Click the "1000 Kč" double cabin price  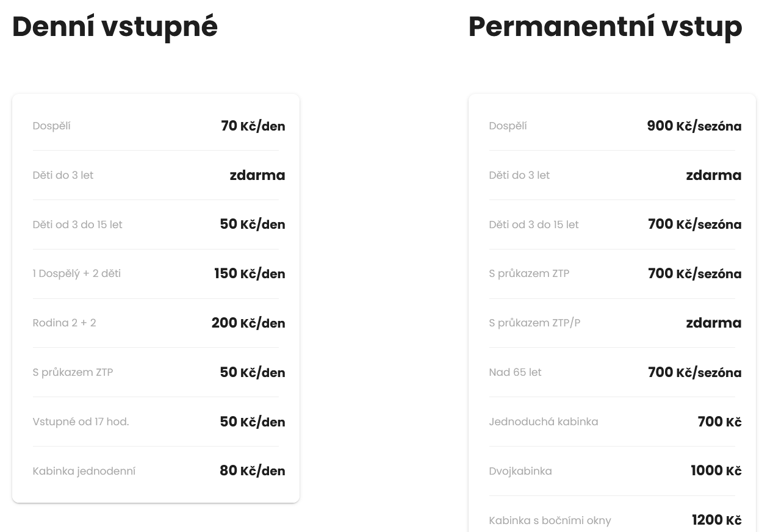pos(716,471)
